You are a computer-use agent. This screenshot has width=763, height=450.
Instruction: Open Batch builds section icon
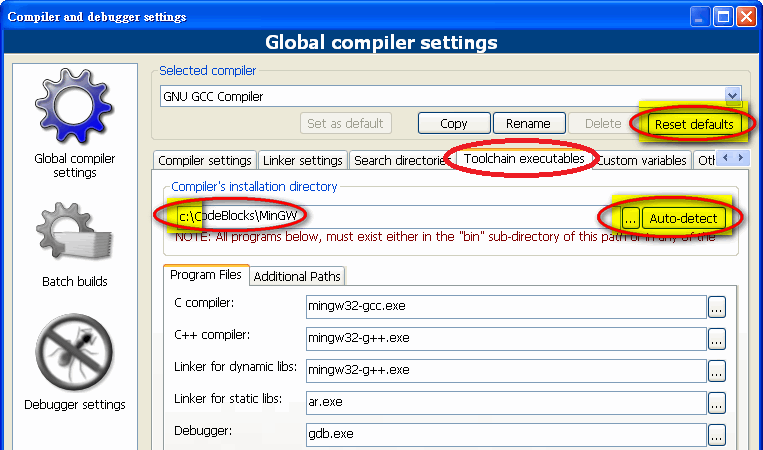click(x=75, y=233)
